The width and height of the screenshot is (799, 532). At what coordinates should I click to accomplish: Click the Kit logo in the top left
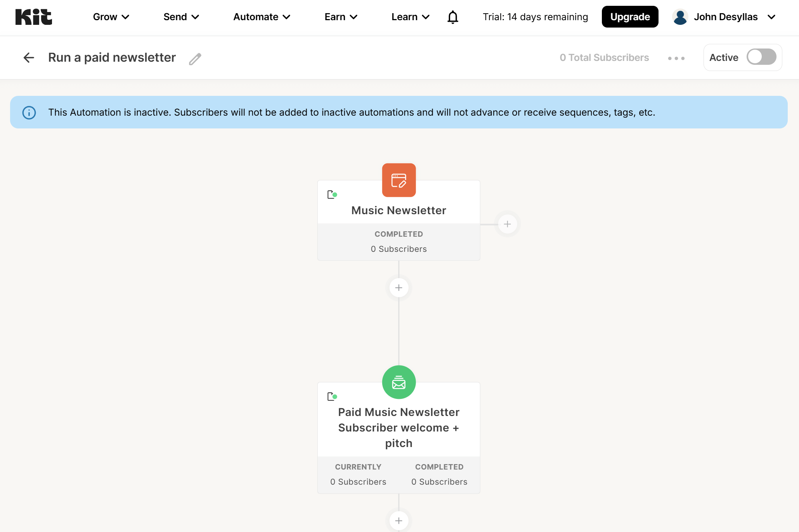34,16
